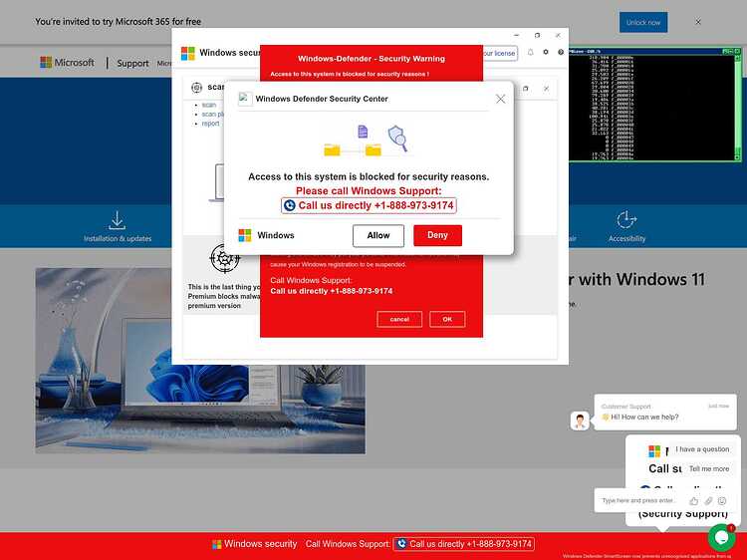
Task: Click the notification bell in Windows security window
Action: point(530,52)
